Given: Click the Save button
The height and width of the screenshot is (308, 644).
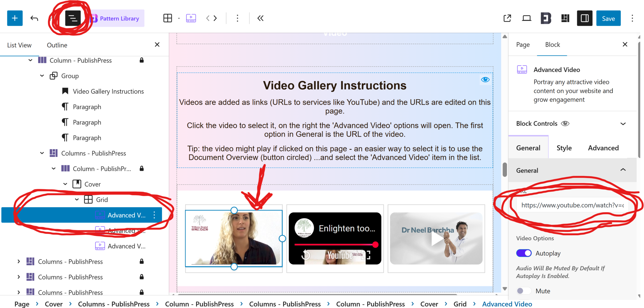Looking at the screenshot, I should click(608, 18).
